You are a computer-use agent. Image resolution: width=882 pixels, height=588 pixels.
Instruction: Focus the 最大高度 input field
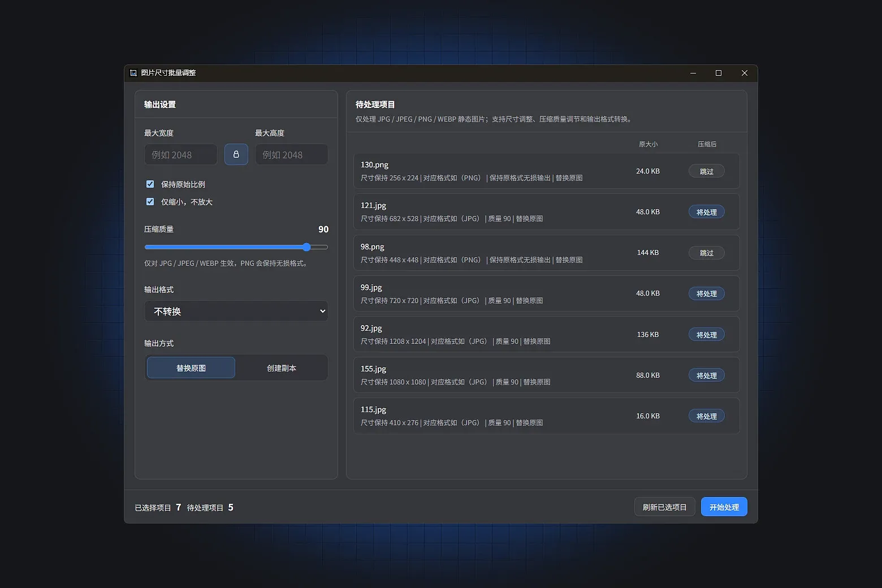291,154
